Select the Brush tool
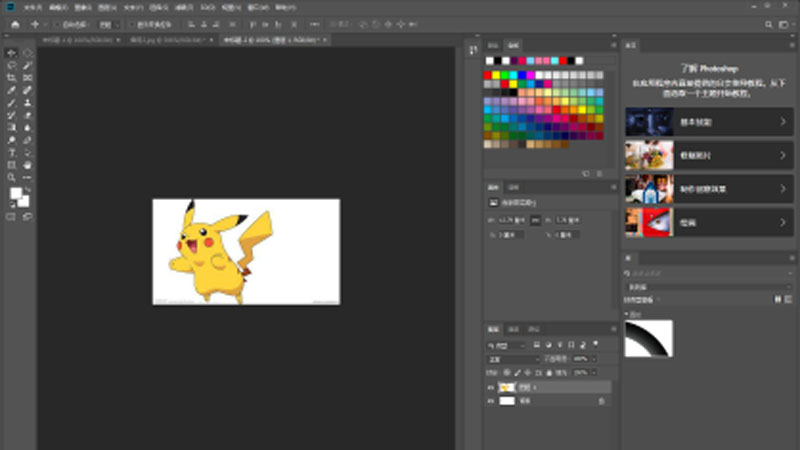Image resolution: width=800 pixels, height=450 pixels. 11,103
